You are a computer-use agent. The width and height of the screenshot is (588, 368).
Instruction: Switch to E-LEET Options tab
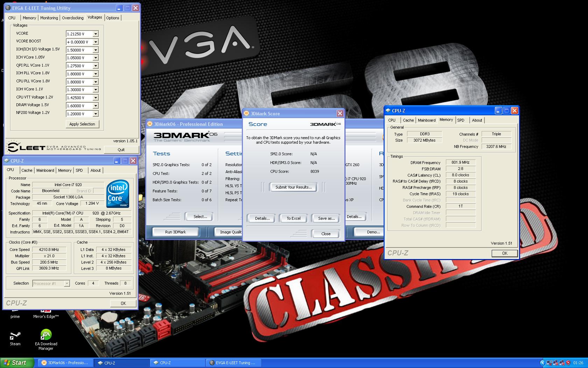tap(113, 18)
